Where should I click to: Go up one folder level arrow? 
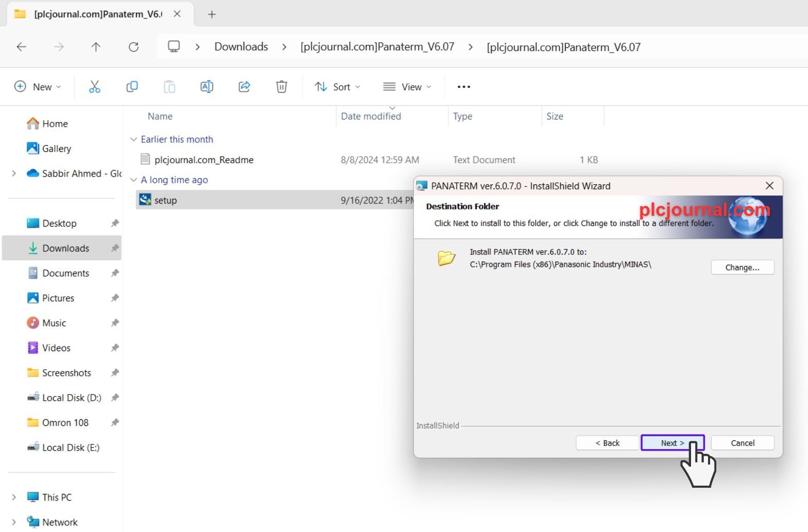pos(96,47)
